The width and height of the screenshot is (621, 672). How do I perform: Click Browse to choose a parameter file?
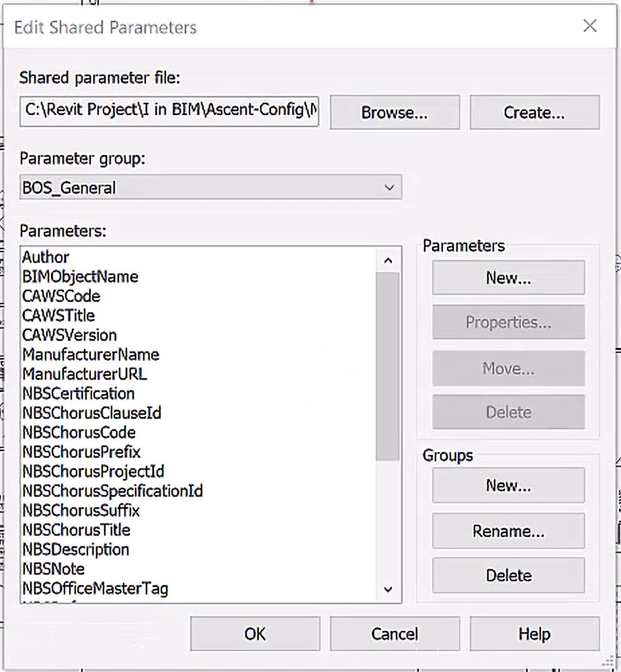tap(395, 112)
